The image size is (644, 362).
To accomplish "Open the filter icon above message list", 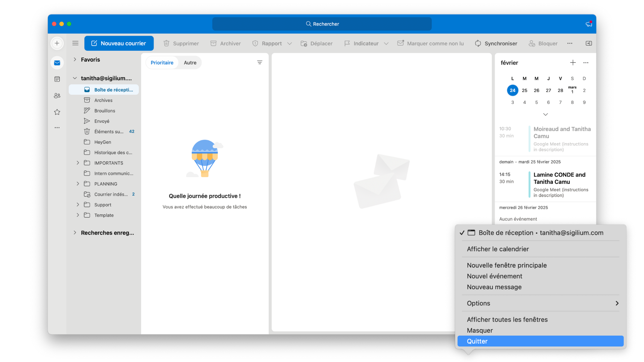I will click(x=260, y=63).
